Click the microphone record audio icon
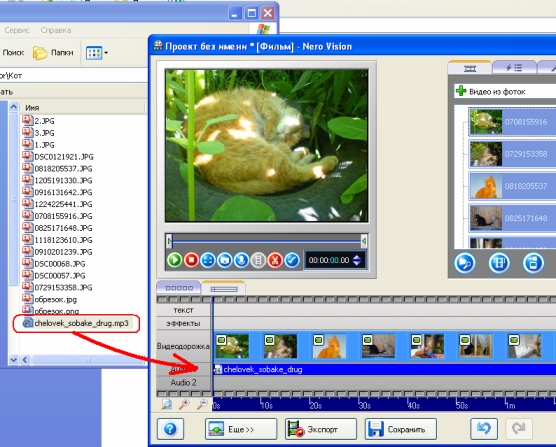The width and height of the screenshot is (556, 447). (241, 260)
